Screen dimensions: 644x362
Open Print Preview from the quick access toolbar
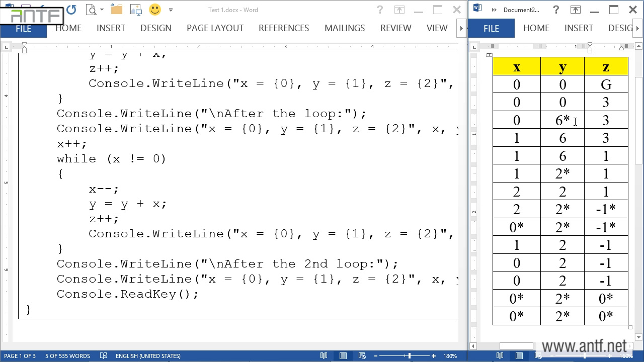(91, 10)
